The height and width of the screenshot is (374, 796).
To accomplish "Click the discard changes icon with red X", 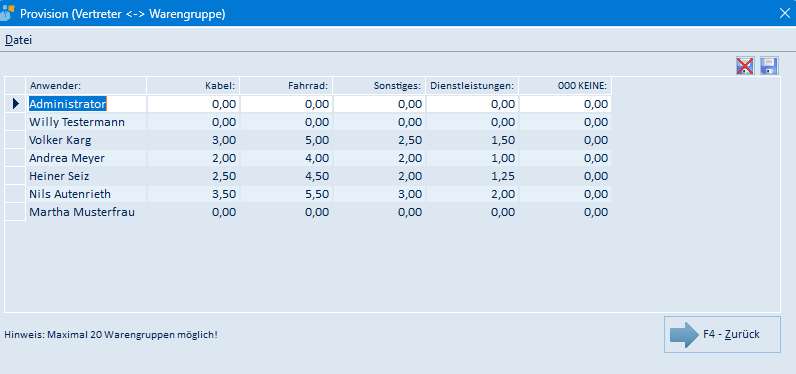I will click(x=745, y=66).
